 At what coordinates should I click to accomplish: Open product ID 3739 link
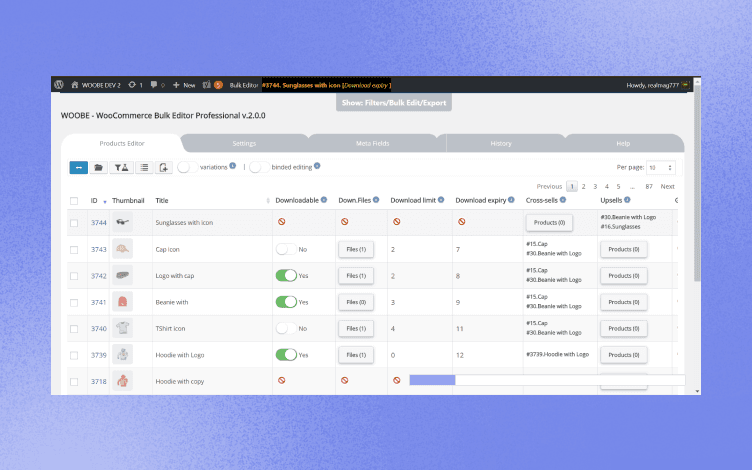(x=99, y=355)
